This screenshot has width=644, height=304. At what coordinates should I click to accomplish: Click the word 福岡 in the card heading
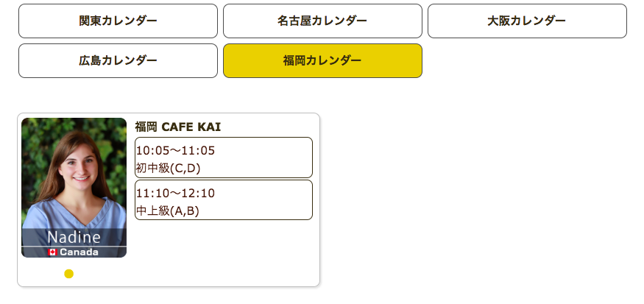146,127
